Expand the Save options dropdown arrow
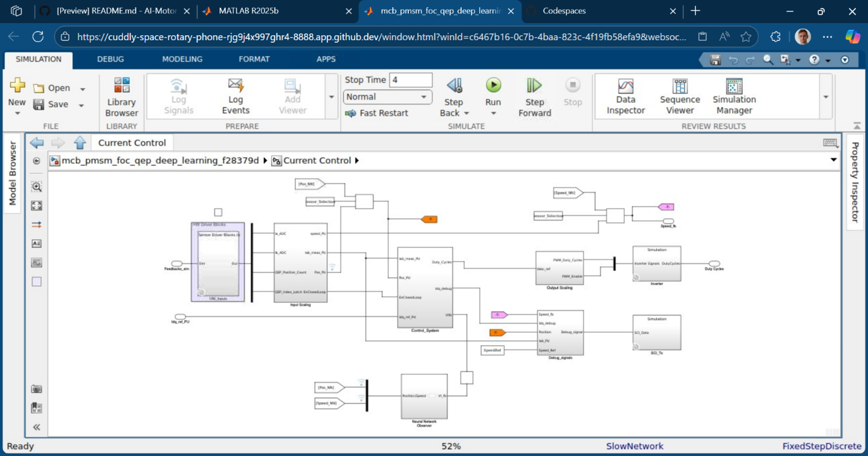This screenshot has width=868, height=456. pyautogui.click(x=81, y=106)
